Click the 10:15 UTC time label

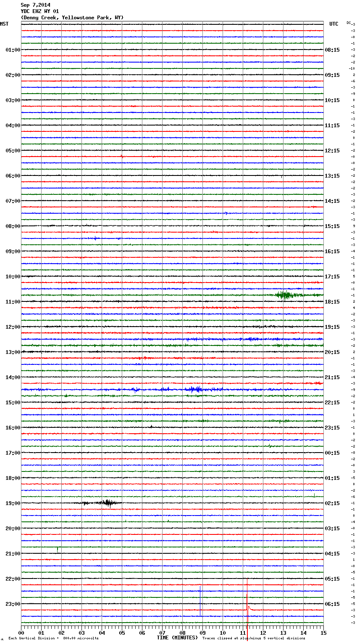pos(332,100)
